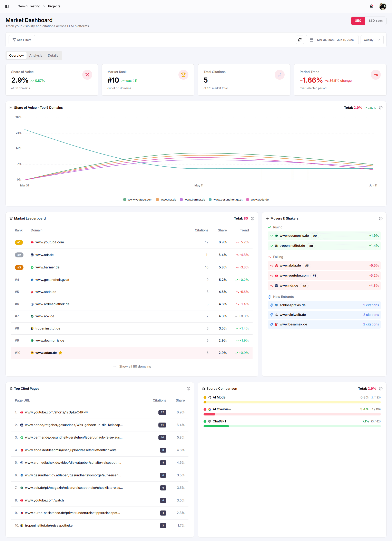Viewport: 392px width, 541px height.
Task: Select the Overview tab
Action: click(17, 56)
